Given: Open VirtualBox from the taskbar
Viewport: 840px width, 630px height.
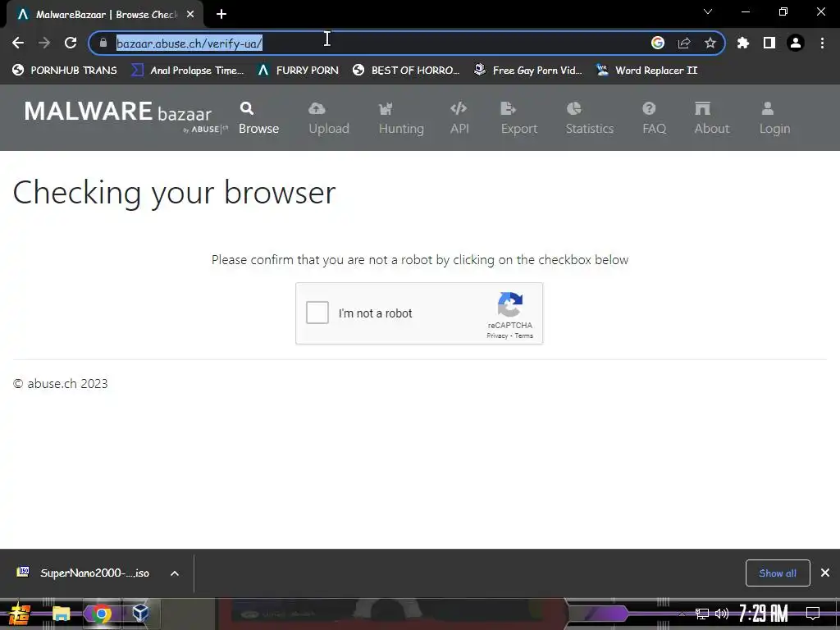Looking at the screenshot, I should (140, 614).
